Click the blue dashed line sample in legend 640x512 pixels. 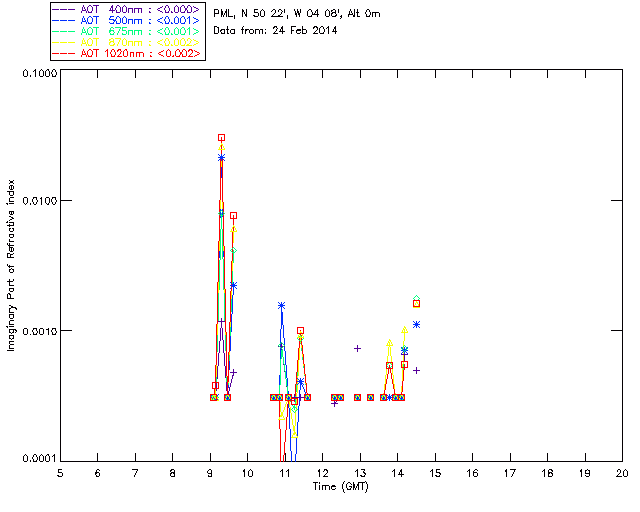[64, 20]
